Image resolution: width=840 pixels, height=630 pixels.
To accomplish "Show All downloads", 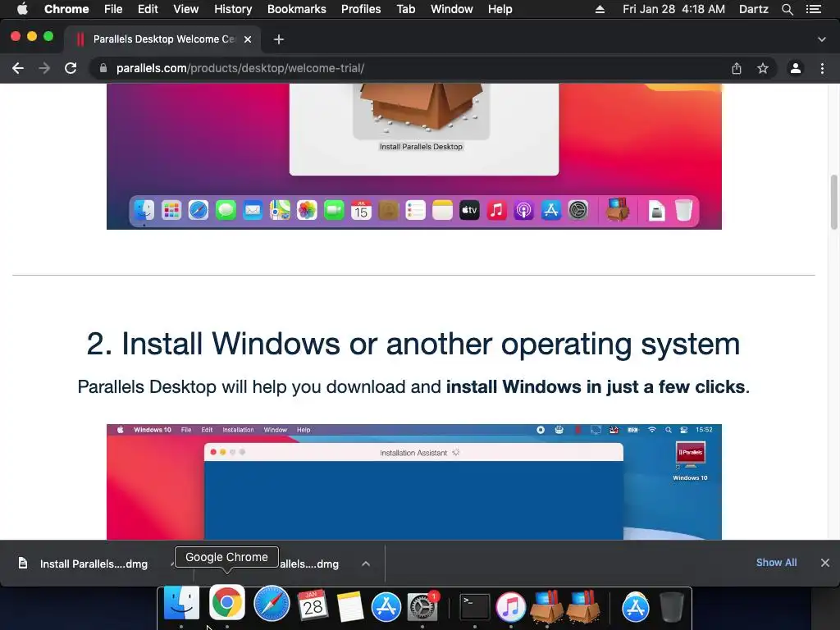I will 776,563.
